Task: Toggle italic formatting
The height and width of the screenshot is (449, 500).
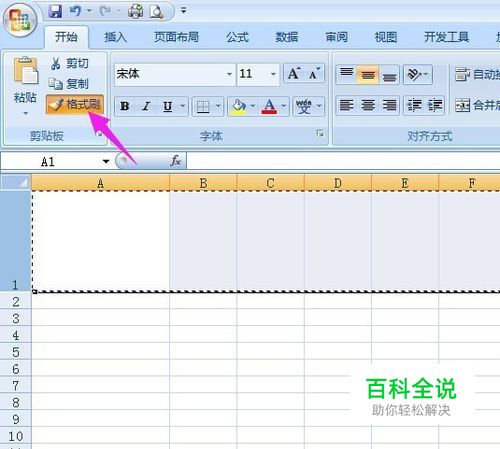Action: point(146,106)
